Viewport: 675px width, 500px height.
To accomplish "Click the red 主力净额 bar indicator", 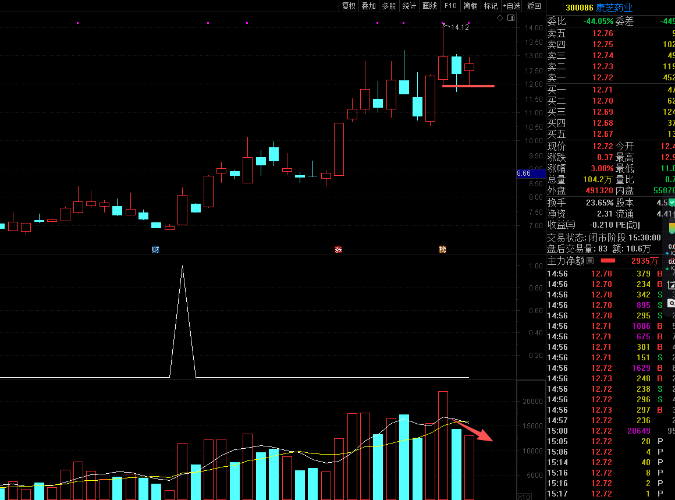I will pyautogui.click(x=608, y=261).
